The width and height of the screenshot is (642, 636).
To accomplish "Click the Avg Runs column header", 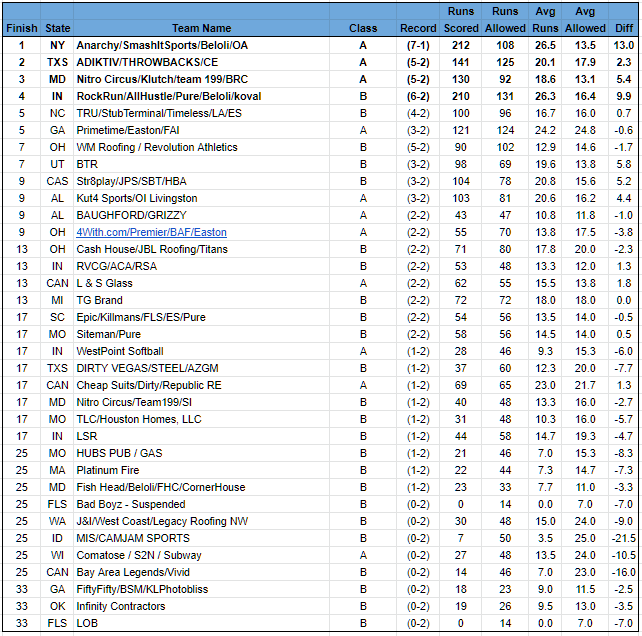I will (545, 20).
